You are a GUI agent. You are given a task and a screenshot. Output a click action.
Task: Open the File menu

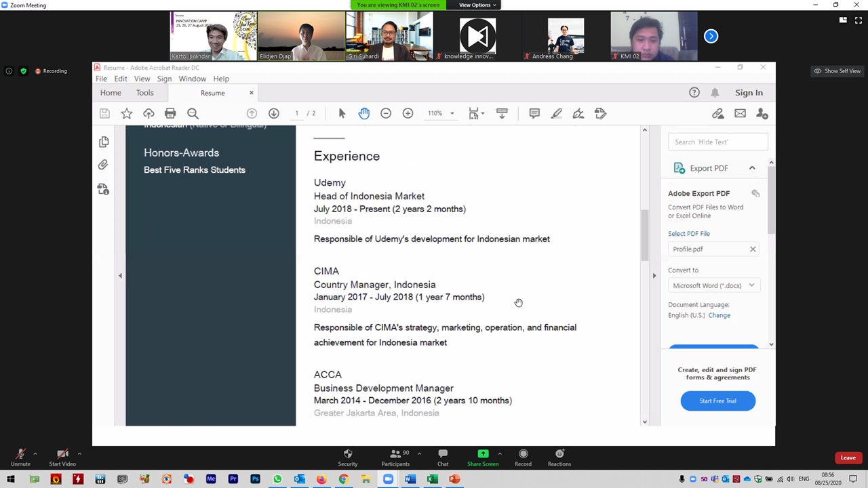[x=101, y=79]
